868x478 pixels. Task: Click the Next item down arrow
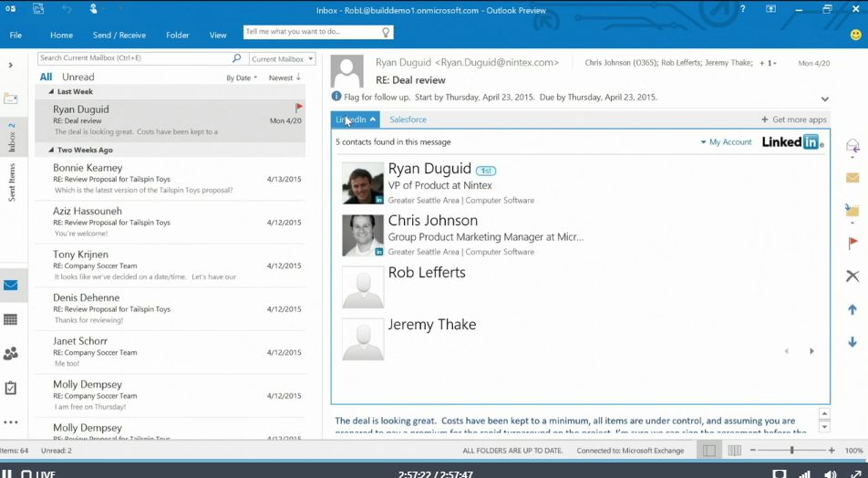(852, 342)
